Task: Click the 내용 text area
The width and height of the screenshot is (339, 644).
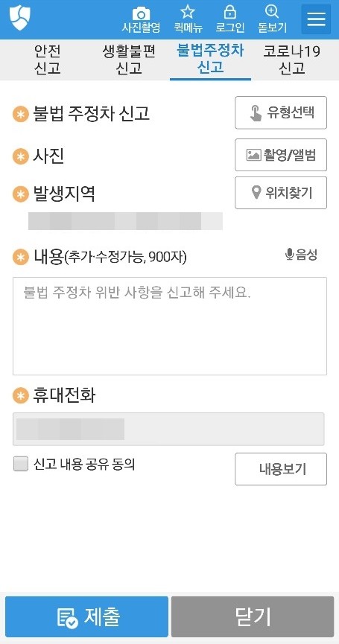Action: [170, 326]
